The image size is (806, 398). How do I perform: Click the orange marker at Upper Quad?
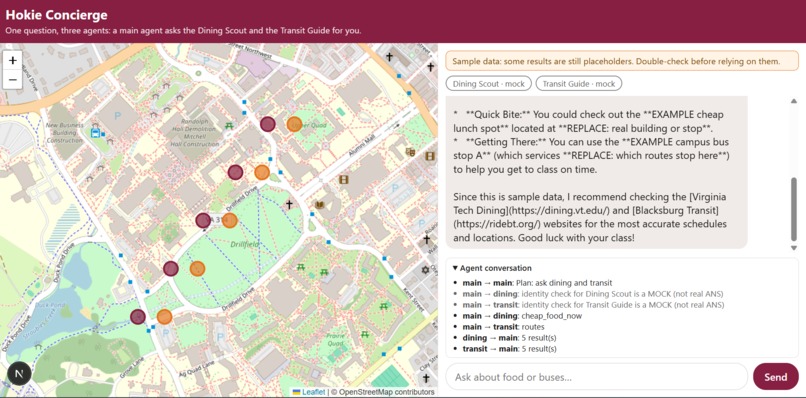[x=294, y=124]
